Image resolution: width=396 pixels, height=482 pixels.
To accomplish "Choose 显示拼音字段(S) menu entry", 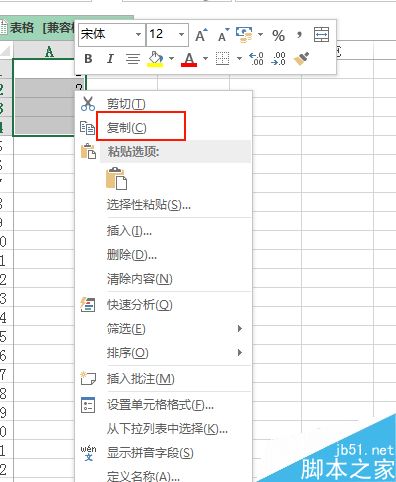I will pos(150,453).
